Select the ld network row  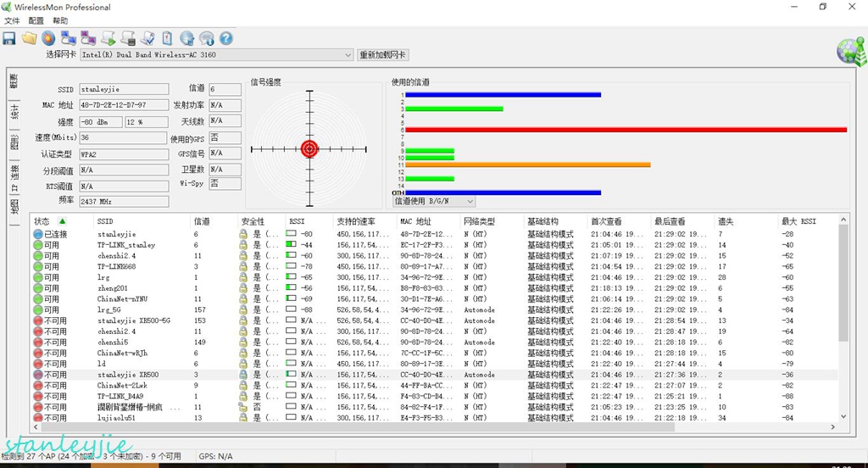435,364
